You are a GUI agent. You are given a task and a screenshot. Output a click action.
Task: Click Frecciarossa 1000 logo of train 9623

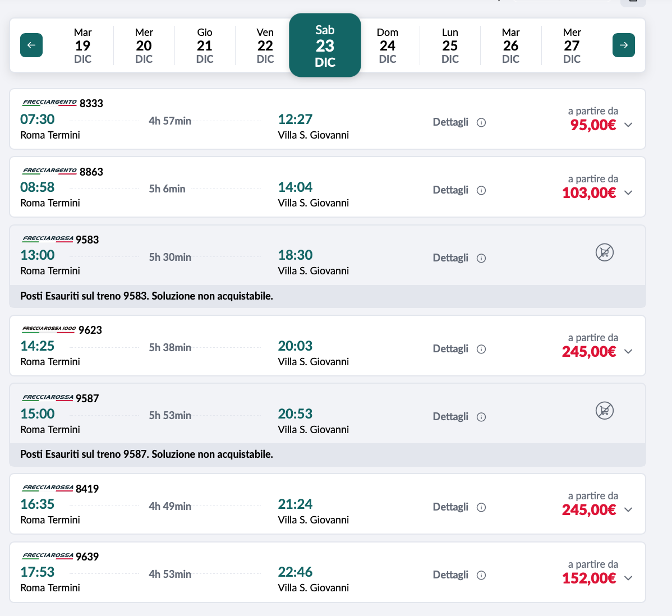click(49, 329)
